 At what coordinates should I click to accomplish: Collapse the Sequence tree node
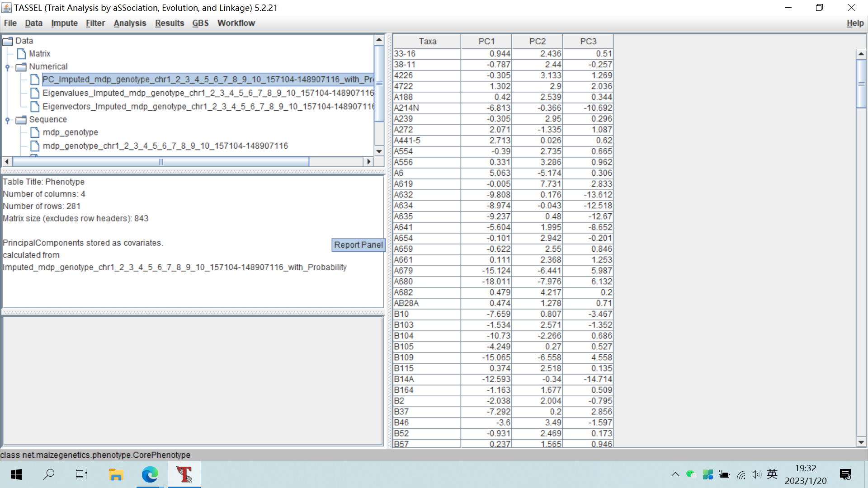[7, 119]
